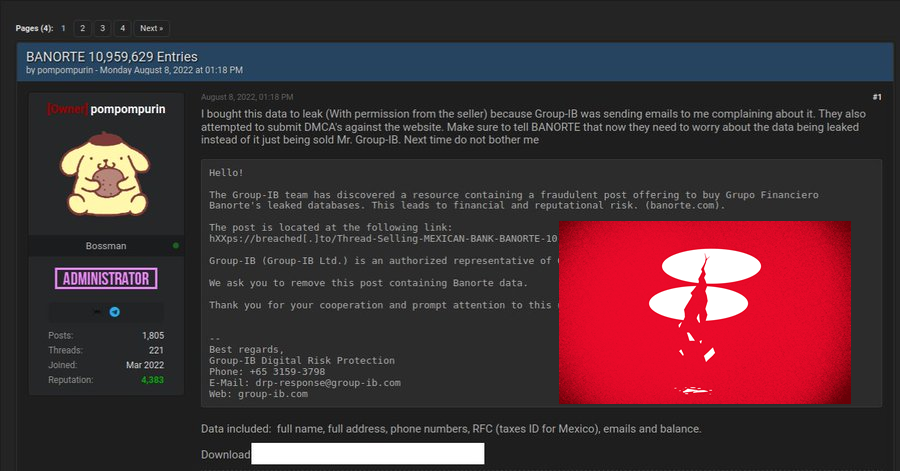Open the Next » page link
Image resolution: width=900 pixels, height=471 pixels.
tap(152, 28)
